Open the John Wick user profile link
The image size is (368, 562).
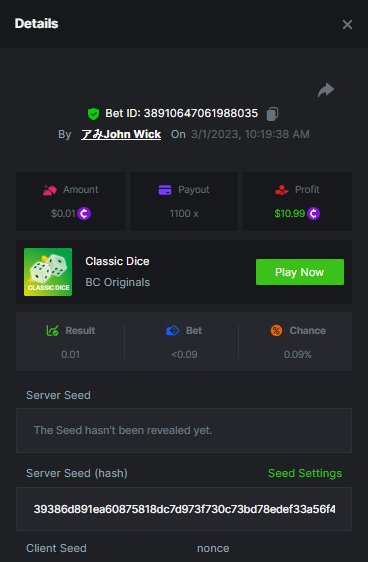[x=121, y=134]
